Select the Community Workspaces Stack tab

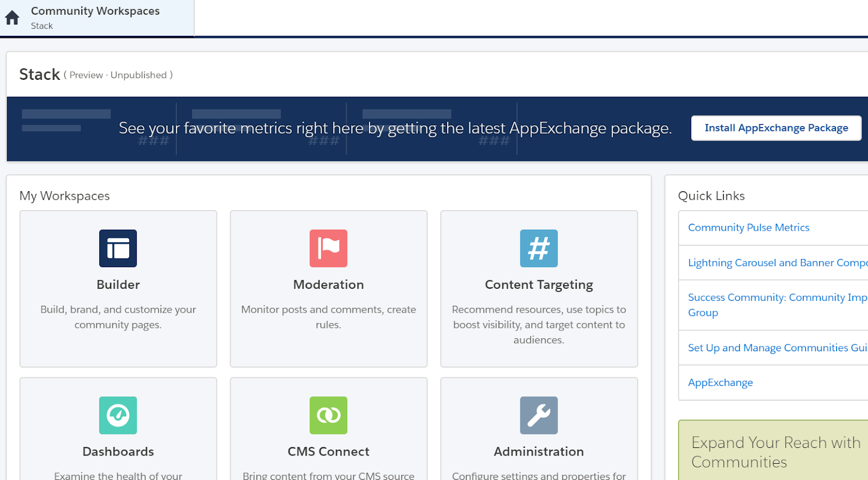click(97, 18)
